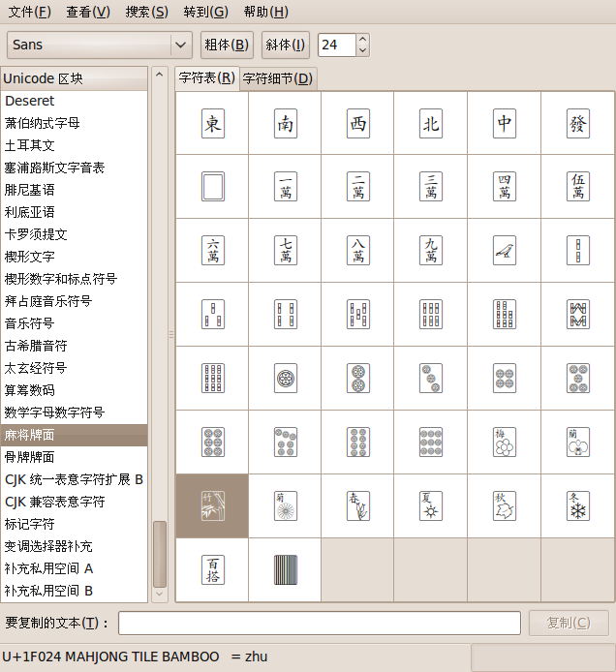Select the 数学字母数字符号 block
Screen dimensions: 616x672
pos(75,412)
